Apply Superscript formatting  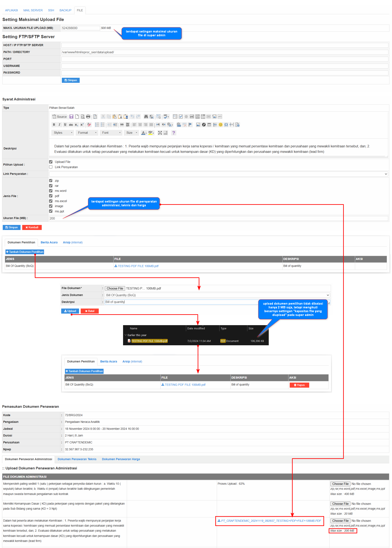point(82,125)
